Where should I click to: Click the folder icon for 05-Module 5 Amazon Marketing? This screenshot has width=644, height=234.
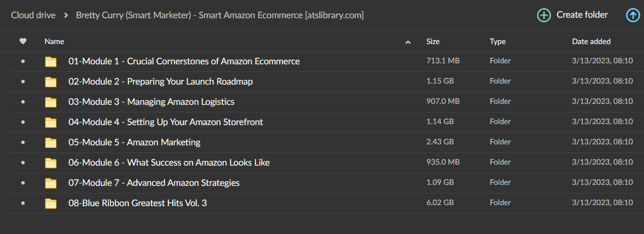[51, 143]
